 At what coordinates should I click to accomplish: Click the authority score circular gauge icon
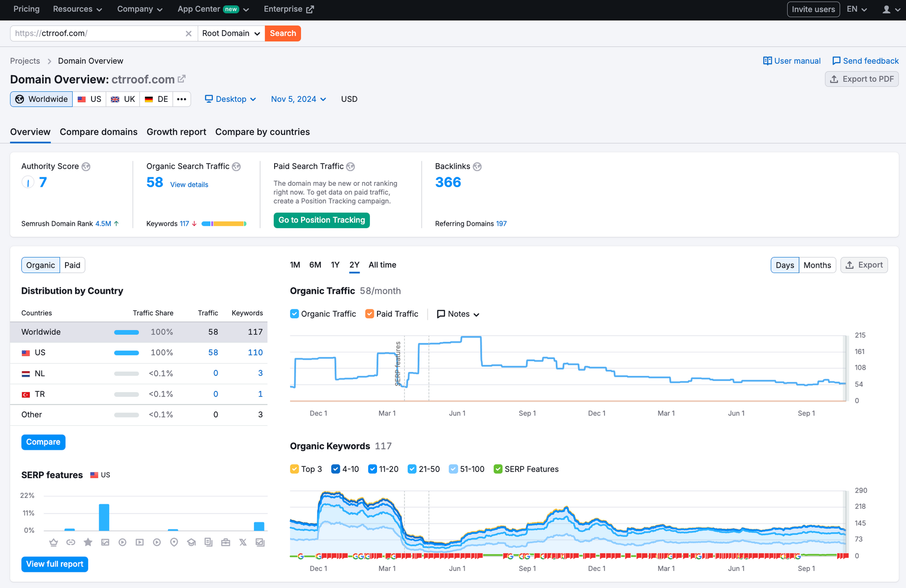pyautogui.click(x=28, y=182)
